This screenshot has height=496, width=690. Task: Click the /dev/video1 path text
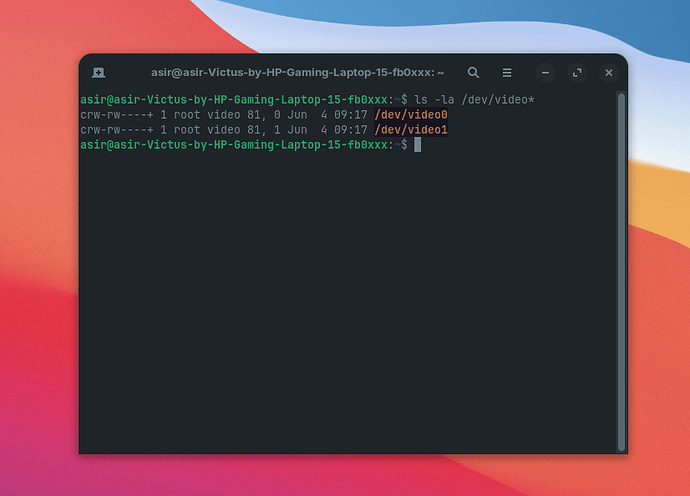[411, 130]
